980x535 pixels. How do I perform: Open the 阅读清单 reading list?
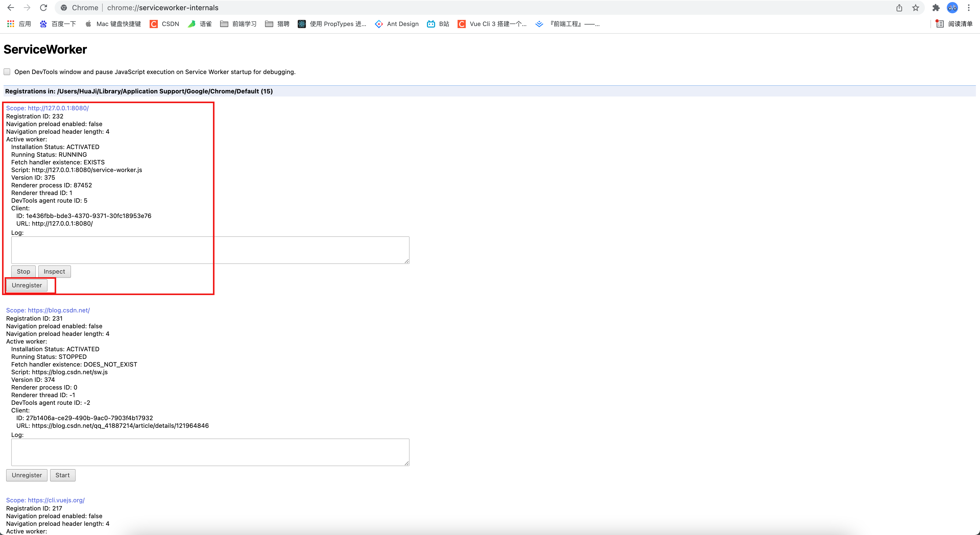954,24
